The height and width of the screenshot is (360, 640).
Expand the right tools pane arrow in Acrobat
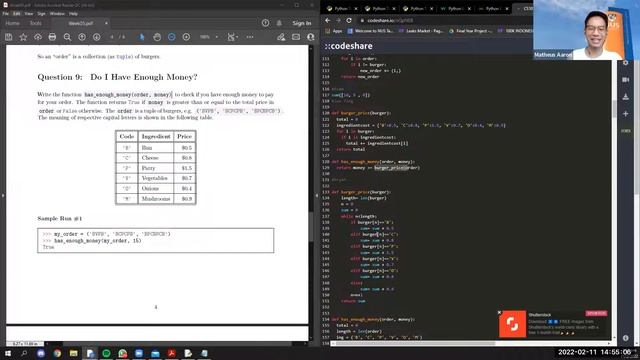pyautogui.click(x=317, y=196)
